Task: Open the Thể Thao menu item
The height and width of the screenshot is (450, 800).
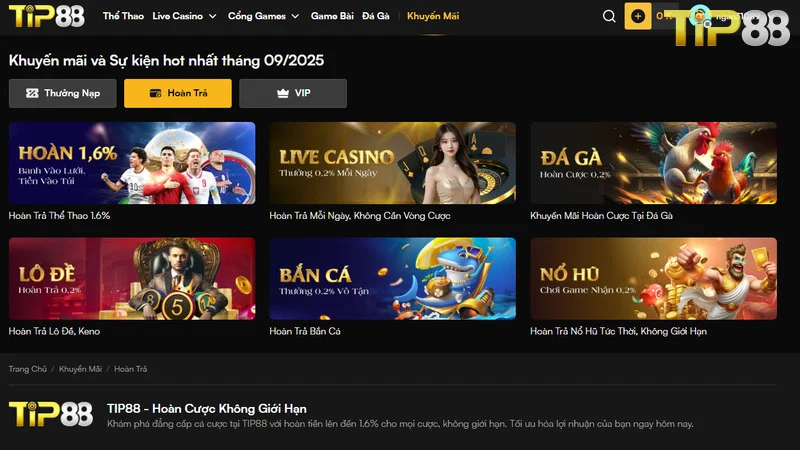Action: [x=123, y=16]
